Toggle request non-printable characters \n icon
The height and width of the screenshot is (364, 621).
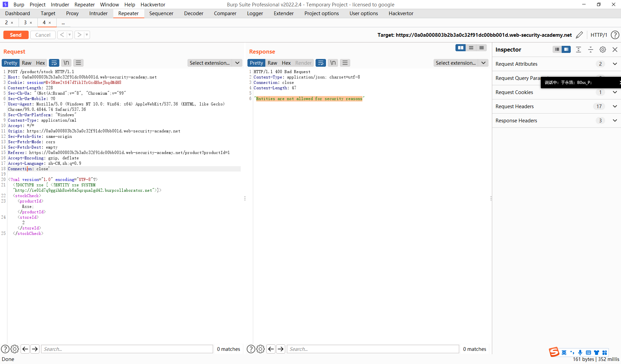66,63
